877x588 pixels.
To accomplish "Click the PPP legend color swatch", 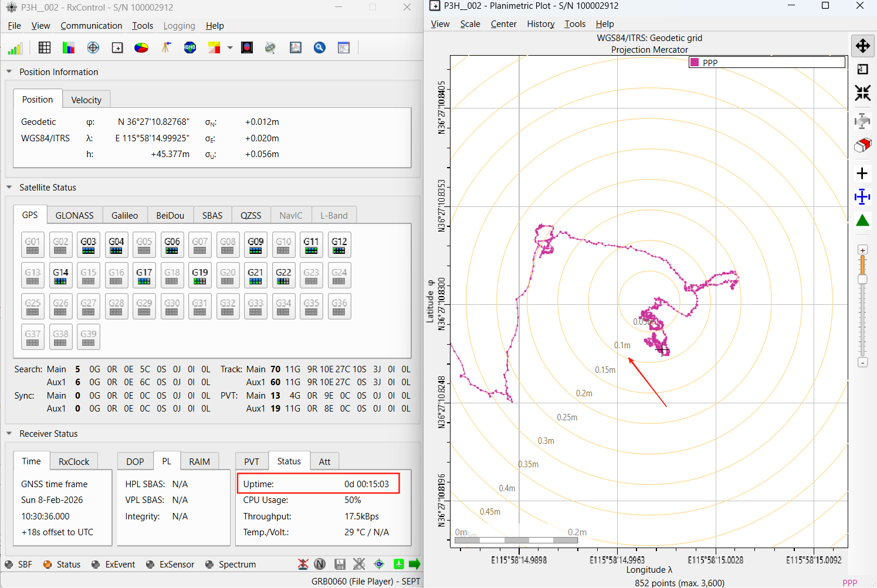I will [x=695, y=62].
